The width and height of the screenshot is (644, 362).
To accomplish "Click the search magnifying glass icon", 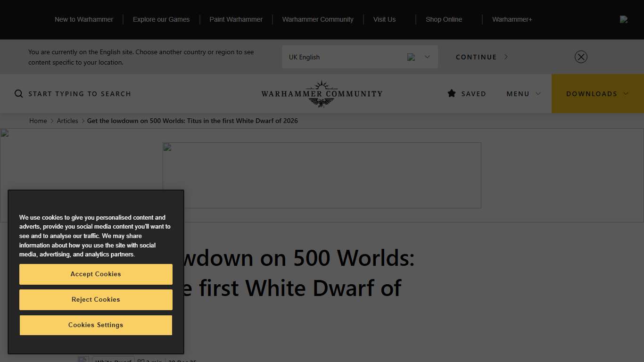I will [18, 93].
